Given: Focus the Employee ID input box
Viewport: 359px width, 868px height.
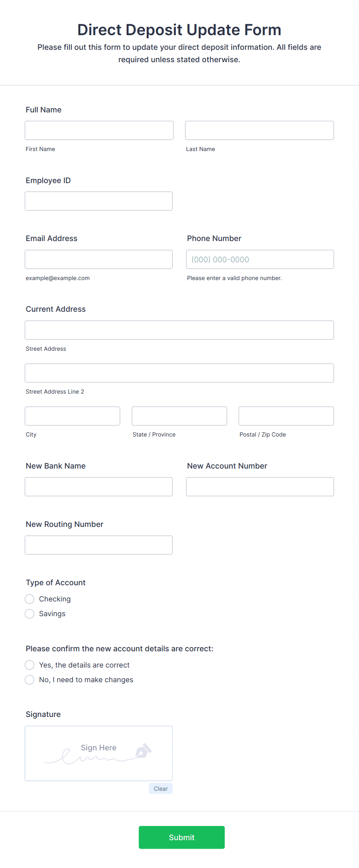Looking at the screenshot, I should click(98, 201).
